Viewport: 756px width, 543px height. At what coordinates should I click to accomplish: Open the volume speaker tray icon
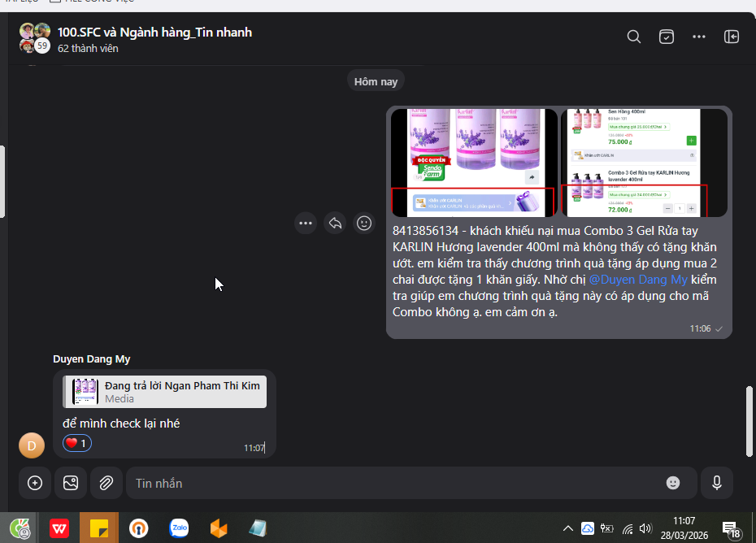[x=645, y=528]
